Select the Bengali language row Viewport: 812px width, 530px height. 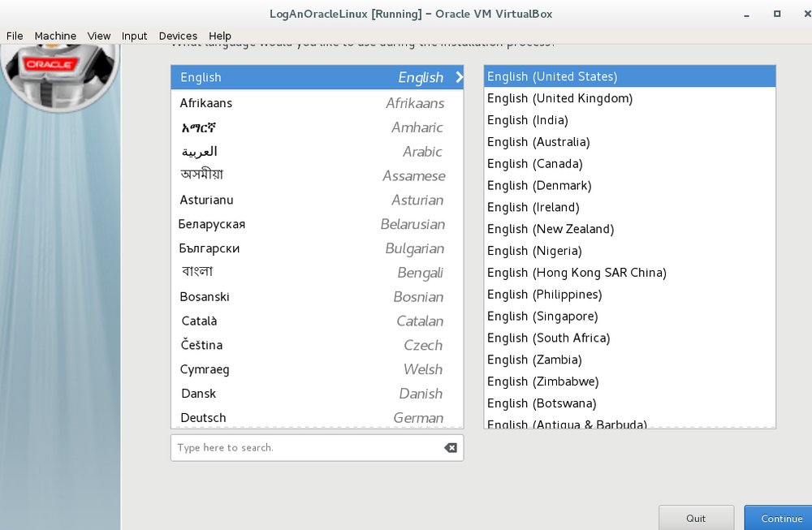pos(317,272)
